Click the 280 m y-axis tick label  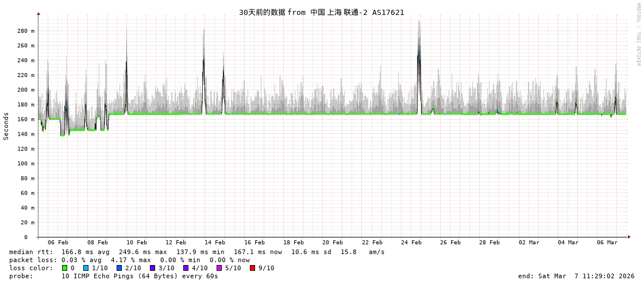click(x=25, y=31)
